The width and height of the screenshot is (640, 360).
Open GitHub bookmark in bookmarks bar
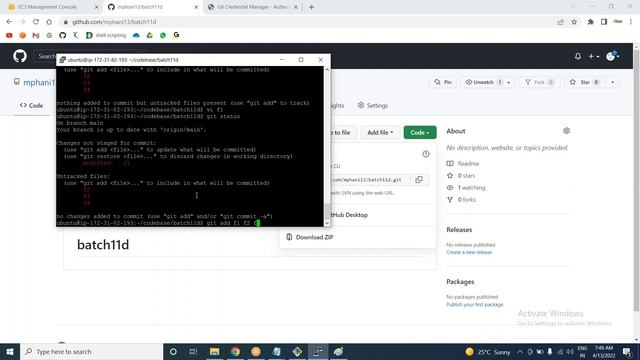pos(62,36)
